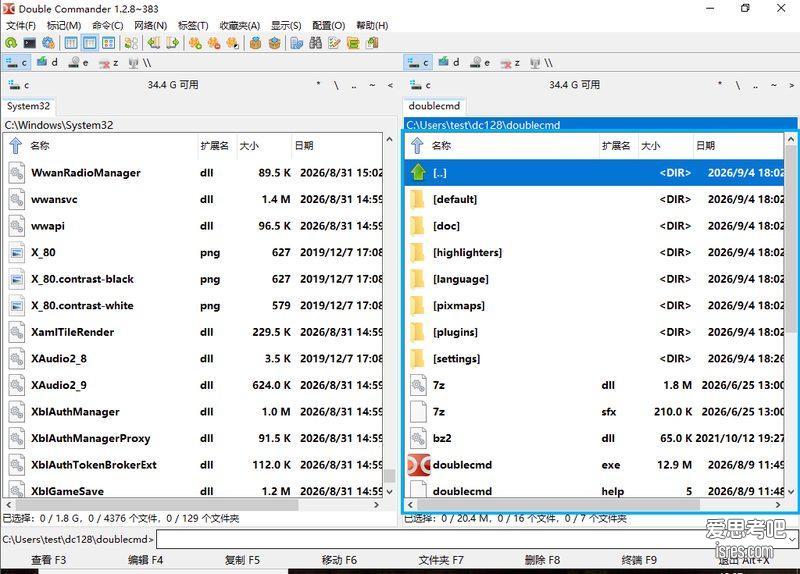Image resolution: width=800 pixels, height=574 pixels.
Task: Open the options gear icon in the toolbar
Action: (x=48, y=43)
